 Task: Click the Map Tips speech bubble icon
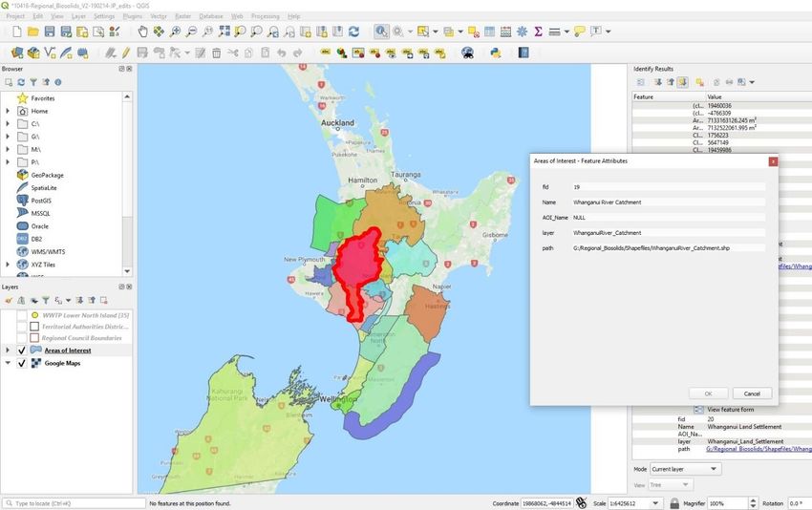(x=580, y=32)
